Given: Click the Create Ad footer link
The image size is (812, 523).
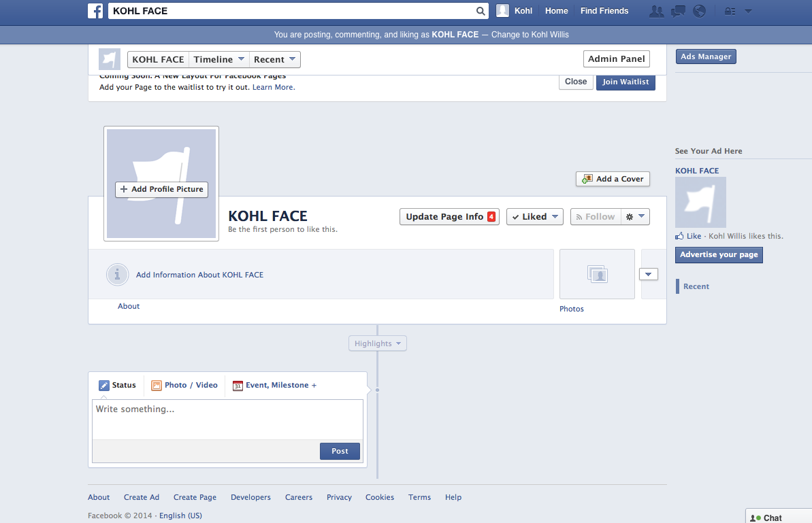Looking at the screenshot, I should [142, 497].
